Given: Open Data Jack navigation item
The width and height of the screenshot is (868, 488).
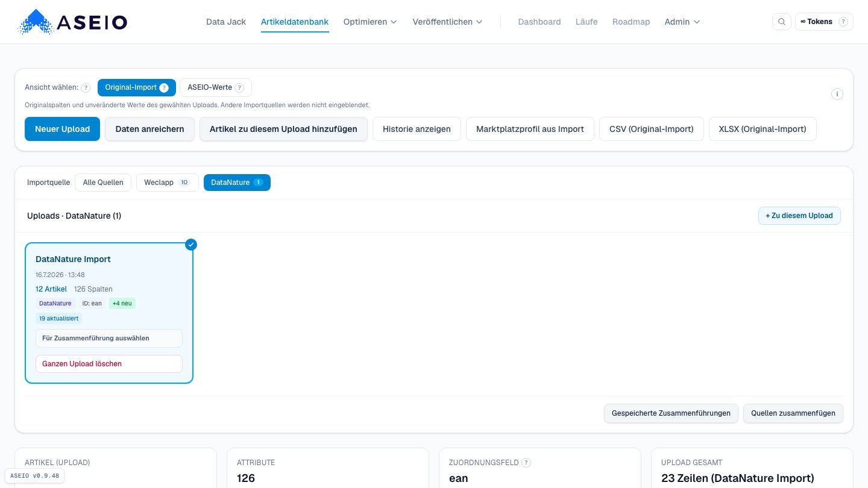Looking at the screenshot, I should [x=226, y=22].
